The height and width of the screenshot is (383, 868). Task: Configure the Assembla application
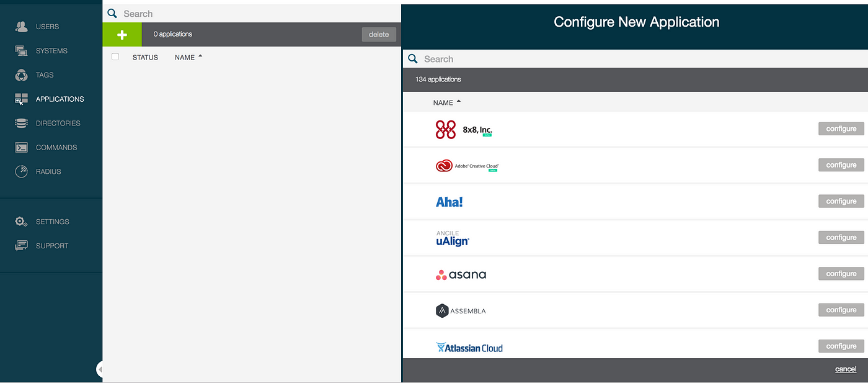(841, 310)
